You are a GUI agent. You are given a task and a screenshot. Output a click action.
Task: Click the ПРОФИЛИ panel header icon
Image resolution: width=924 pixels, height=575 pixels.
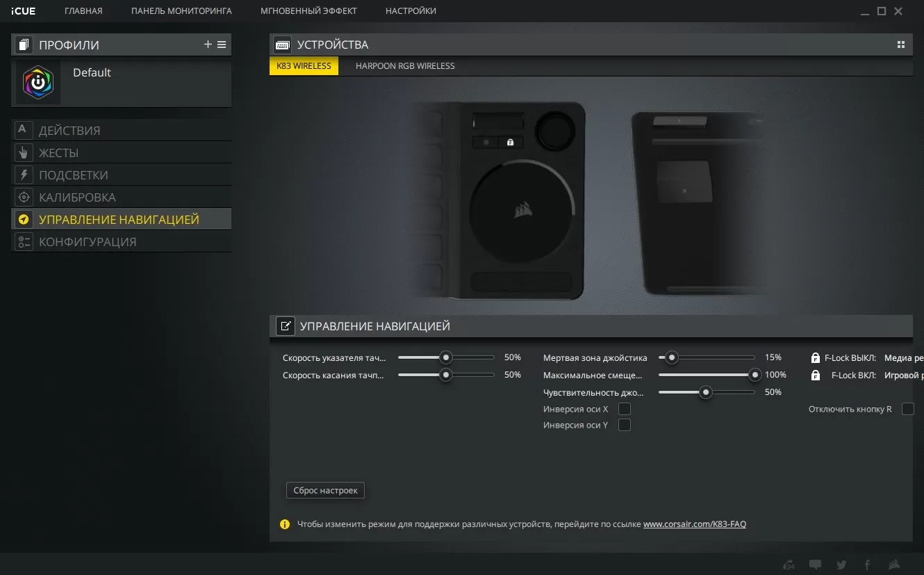pyautogui.click(x=24, y=45)
